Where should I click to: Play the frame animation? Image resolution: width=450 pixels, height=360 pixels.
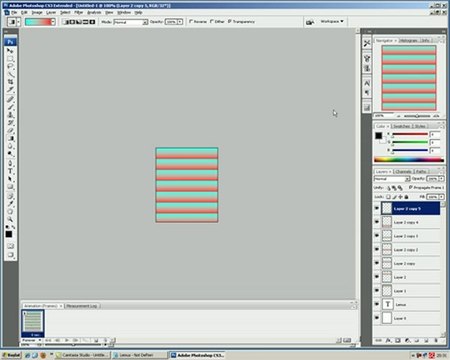(67, 340)
